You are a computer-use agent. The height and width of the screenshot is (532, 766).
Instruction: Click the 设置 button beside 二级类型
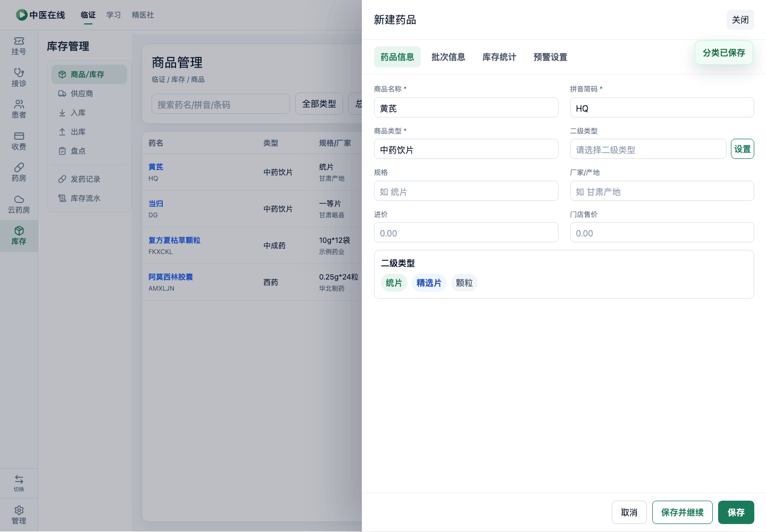point(743,149)
